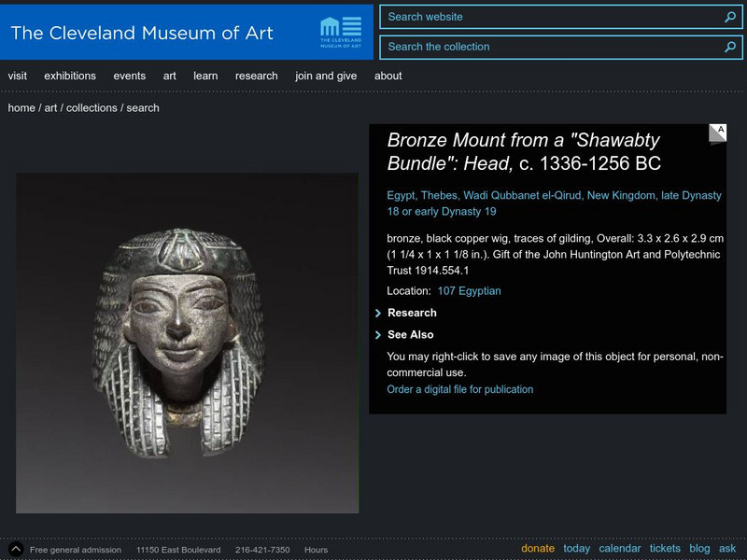The image size is (747, 560).
Task: Open the exhibitions menu
Action: click(70, 76)
